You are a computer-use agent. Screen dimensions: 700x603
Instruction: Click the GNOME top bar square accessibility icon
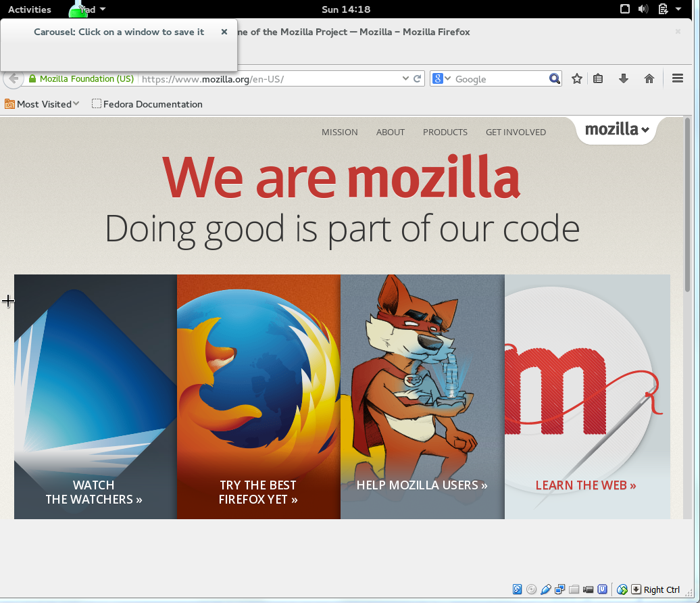(625, 9)
